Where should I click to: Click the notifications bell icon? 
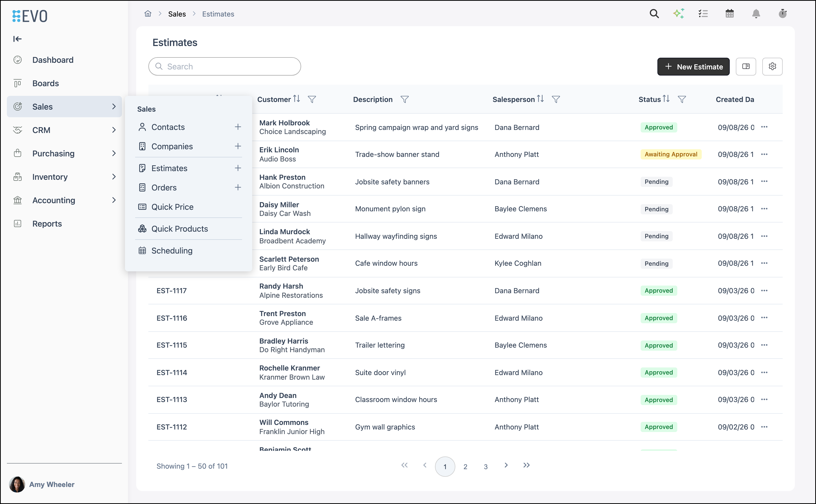point(756,14)
